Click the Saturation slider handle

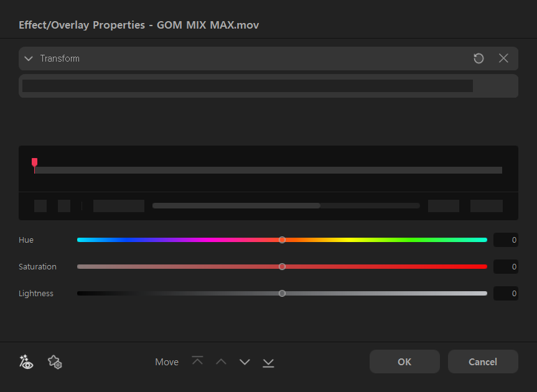click(282, 266)
